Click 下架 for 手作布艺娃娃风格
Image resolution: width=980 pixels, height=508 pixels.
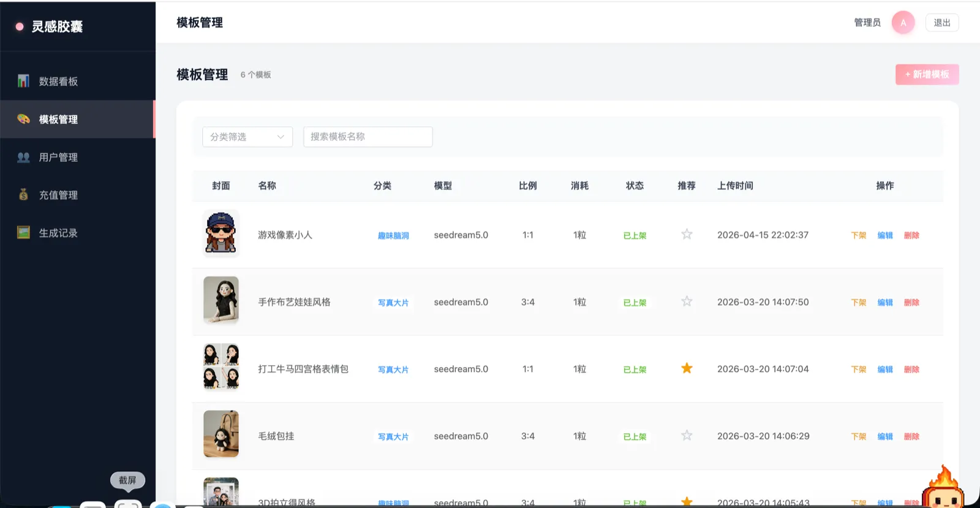[x=859, y=303]
